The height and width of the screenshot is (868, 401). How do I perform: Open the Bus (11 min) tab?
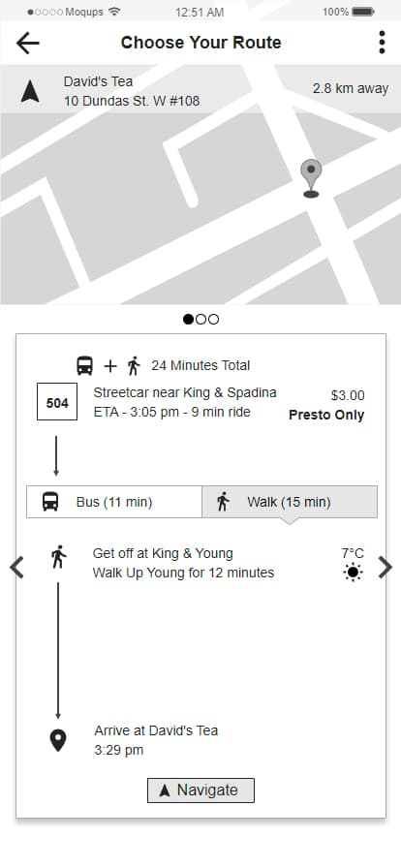[114, 502]
